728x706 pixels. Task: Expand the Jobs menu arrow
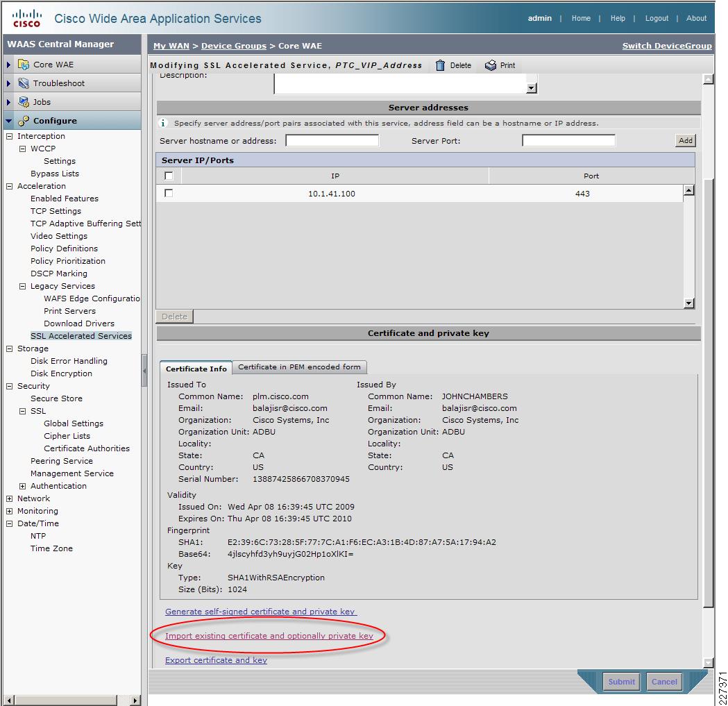pos(8,102)
